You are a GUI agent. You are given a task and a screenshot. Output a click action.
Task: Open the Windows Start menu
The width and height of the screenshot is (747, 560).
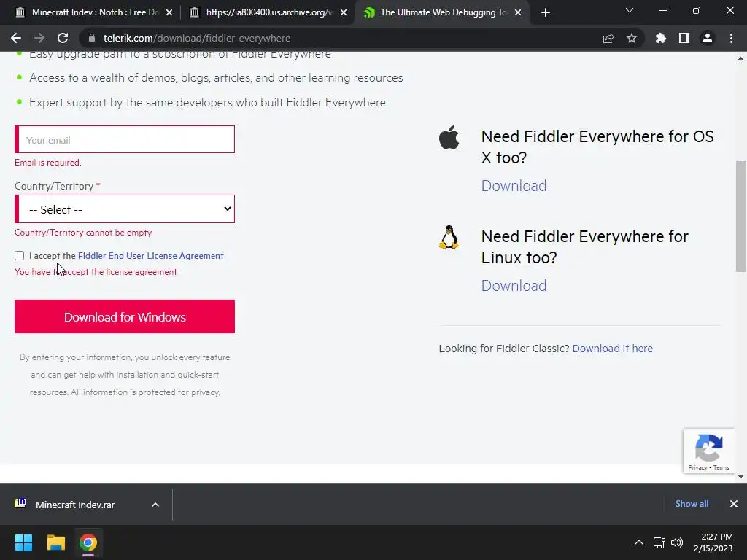tap(23, 542)
